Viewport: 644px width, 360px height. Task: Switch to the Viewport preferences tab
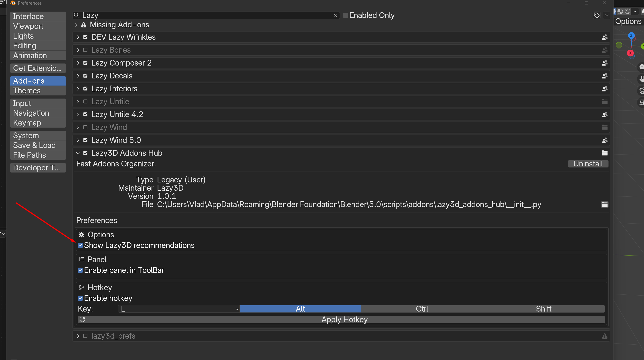(38, 26)
